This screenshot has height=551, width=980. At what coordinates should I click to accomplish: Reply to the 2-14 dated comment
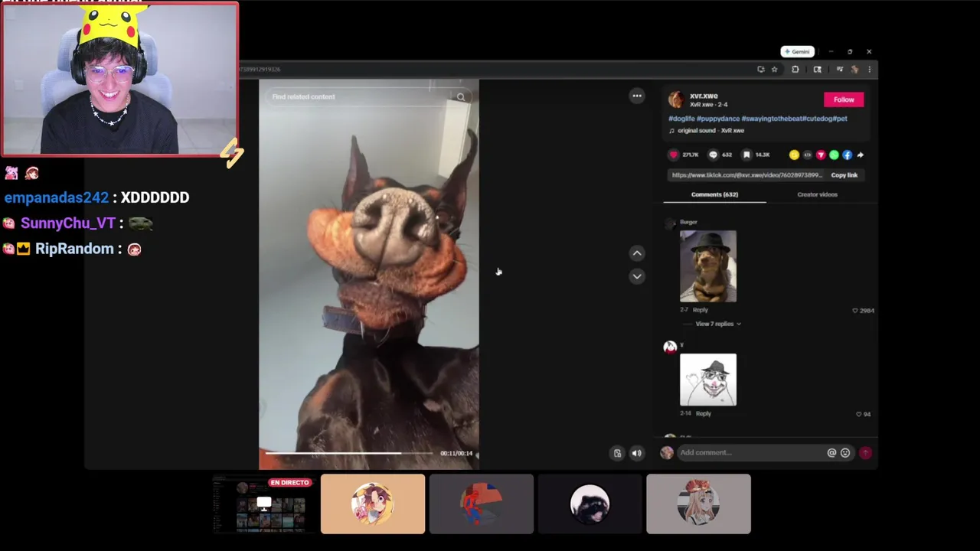click(704, 413)
